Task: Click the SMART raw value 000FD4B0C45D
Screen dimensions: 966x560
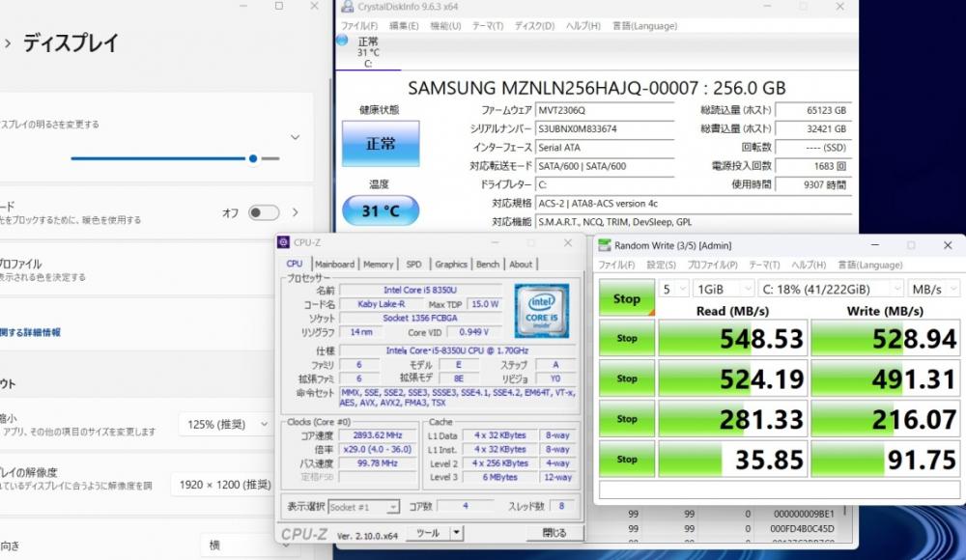Action: point(802,528)
